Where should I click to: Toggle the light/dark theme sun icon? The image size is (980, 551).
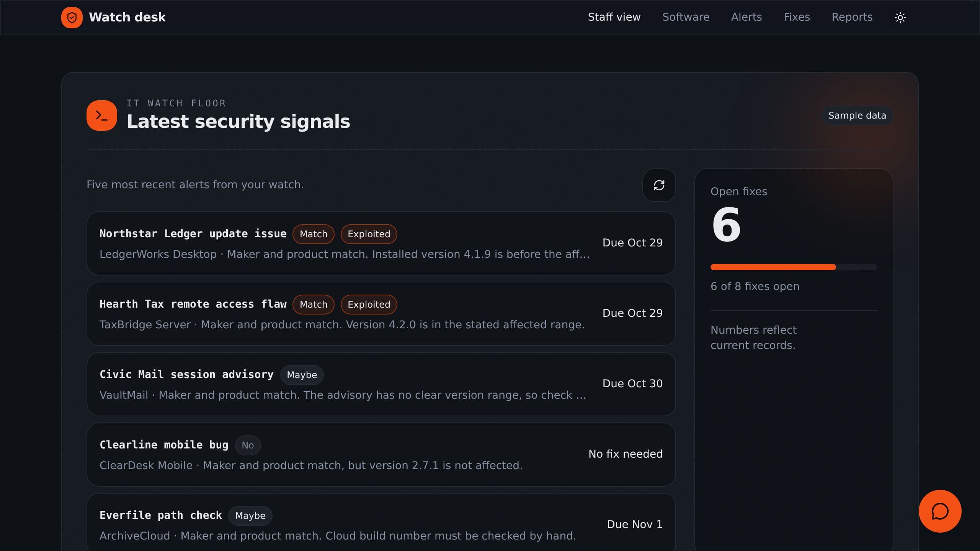click(900, 17)
